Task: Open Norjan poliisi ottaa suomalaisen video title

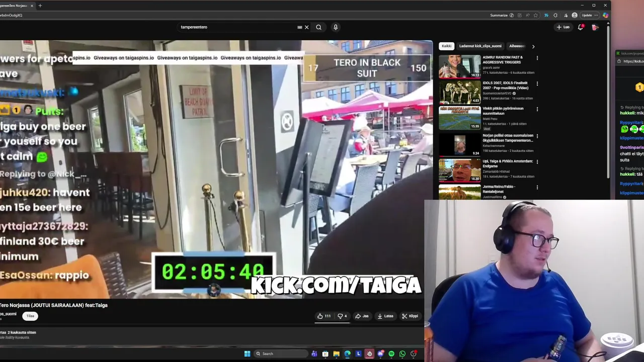Action: 508,138
